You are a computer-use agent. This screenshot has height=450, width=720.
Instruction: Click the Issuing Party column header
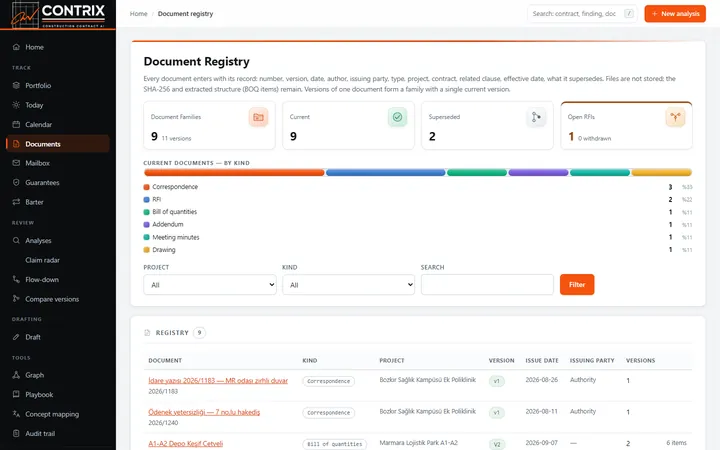592,360
